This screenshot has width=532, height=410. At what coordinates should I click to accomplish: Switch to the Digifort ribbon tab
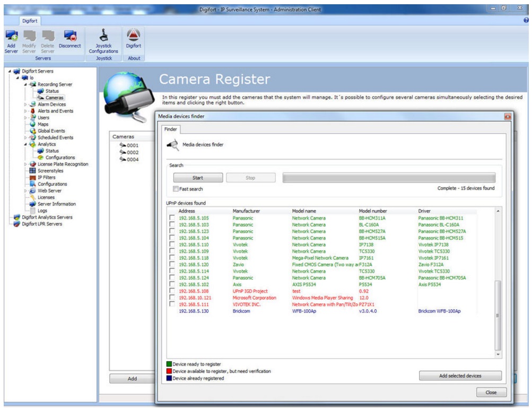point(29,21)
